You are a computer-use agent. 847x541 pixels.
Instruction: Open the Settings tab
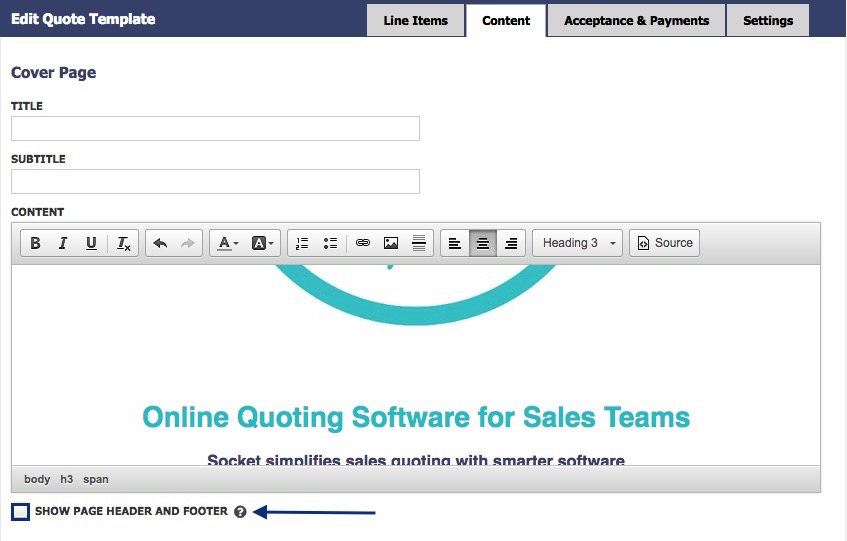[768, 21]
